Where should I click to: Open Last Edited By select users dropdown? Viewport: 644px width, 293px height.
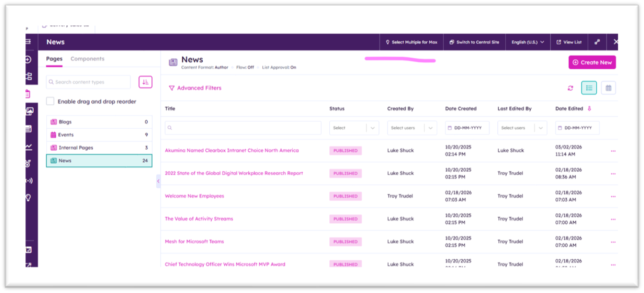522,128
